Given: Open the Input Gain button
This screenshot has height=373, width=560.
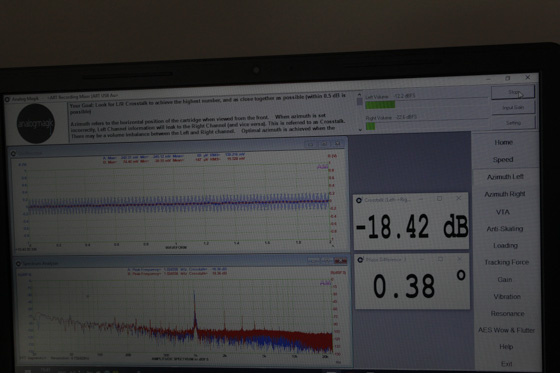Looking at the screenshot, I should tap(513, 108).
